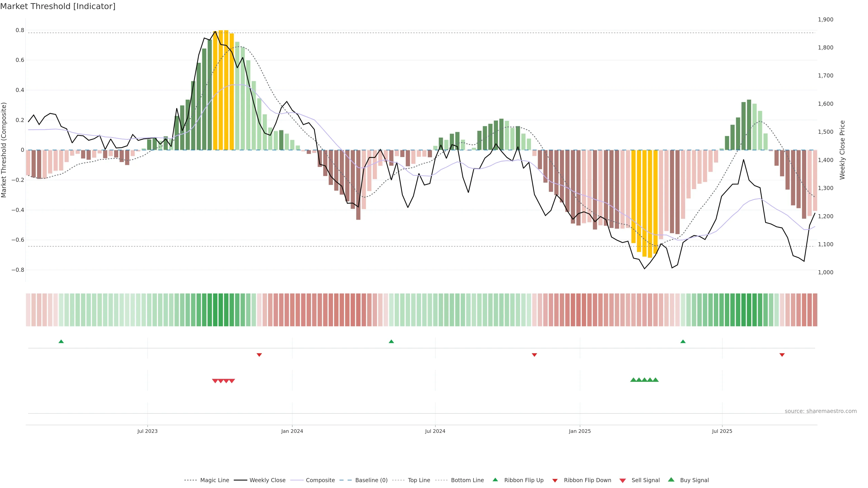This screenshot has height=488, width=868.
Task: Toggle the Weekly Close legend entry
Action: pos(267,480)
